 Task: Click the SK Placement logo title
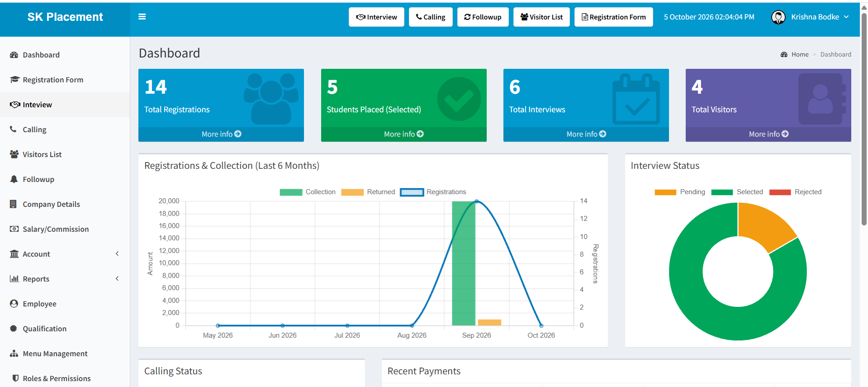[65, 17]
